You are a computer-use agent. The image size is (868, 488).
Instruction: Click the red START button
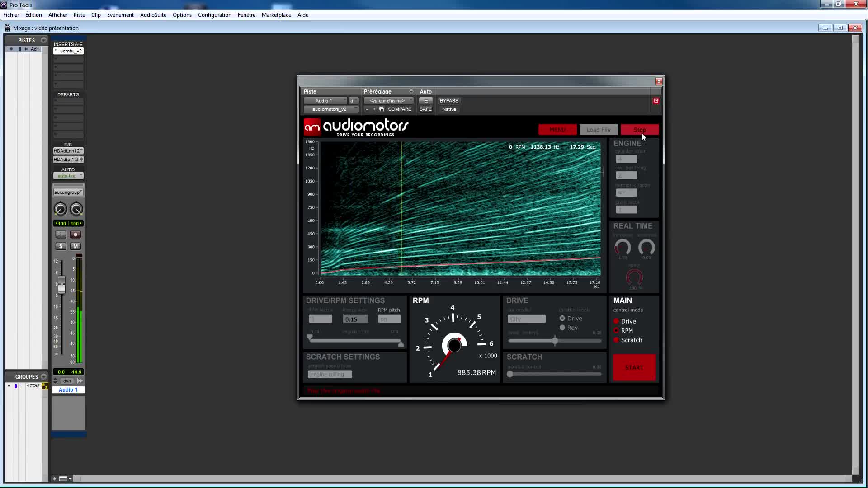[634, 367]
